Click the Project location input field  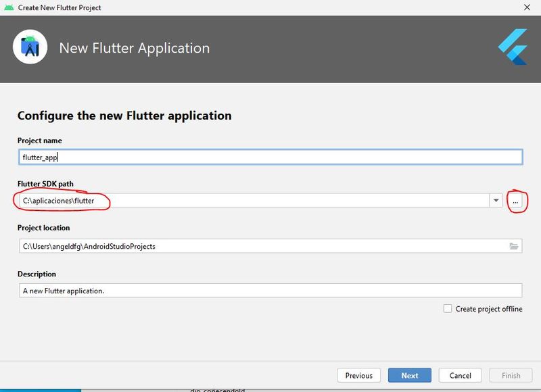click(270, 246)
